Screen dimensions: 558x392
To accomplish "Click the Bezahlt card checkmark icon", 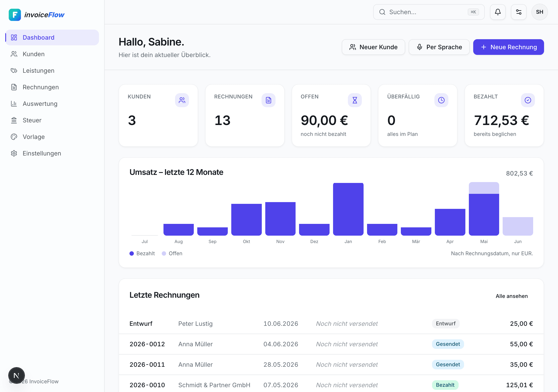I will pos(528,100).
